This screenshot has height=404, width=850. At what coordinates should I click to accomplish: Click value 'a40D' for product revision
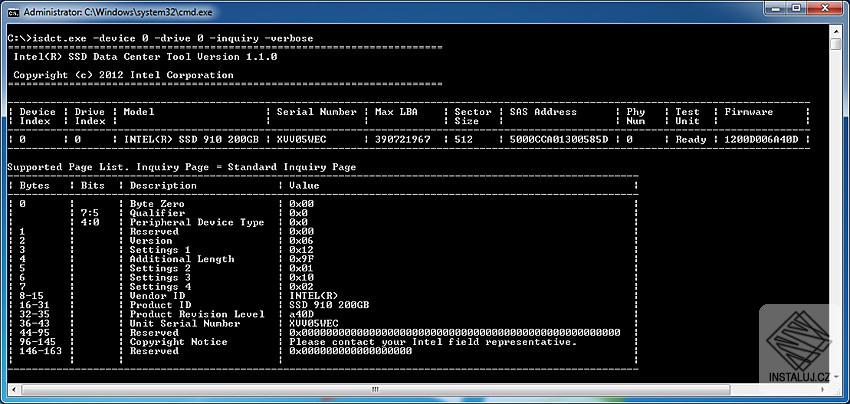(x=301, y=315)
